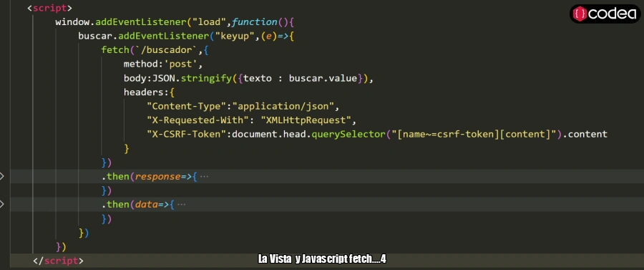The image size is (644, 270).
Task: Click the fetch call name
Action: pos(115,50)
